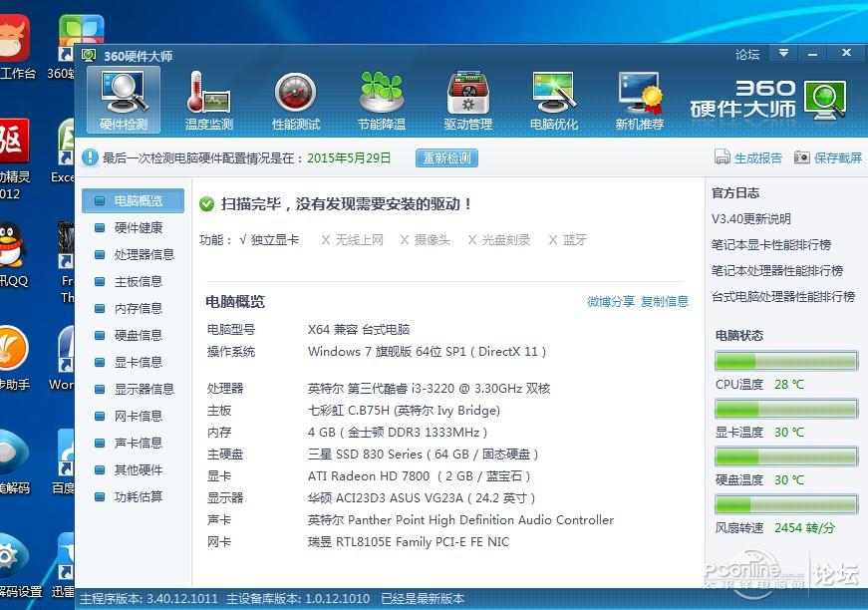Click the network card text 瑞昱 RTL8105E
Viewport: 868px width, 610px height.
pyautogui.click(x=409, y=542)
